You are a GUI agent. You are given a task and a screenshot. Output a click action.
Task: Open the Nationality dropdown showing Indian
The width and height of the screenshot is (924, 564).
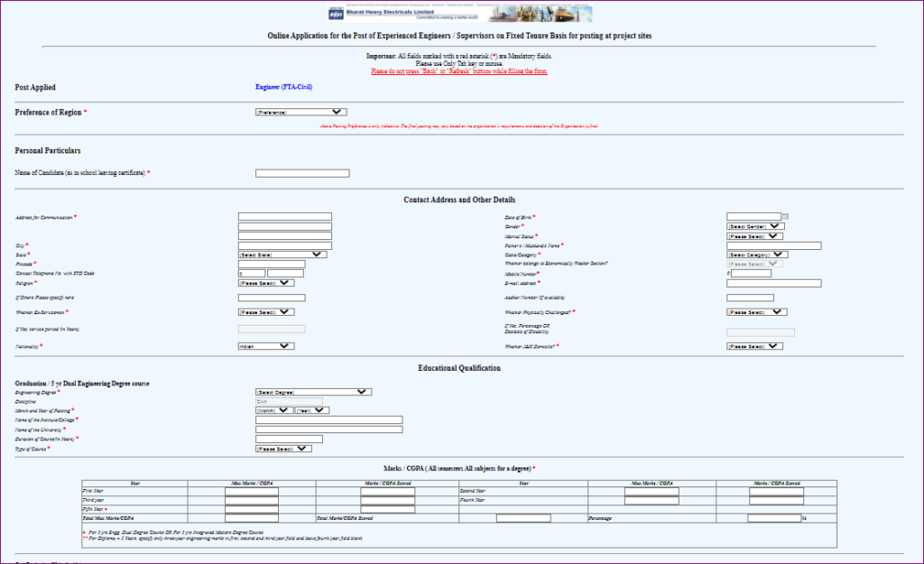pos(266,345)
